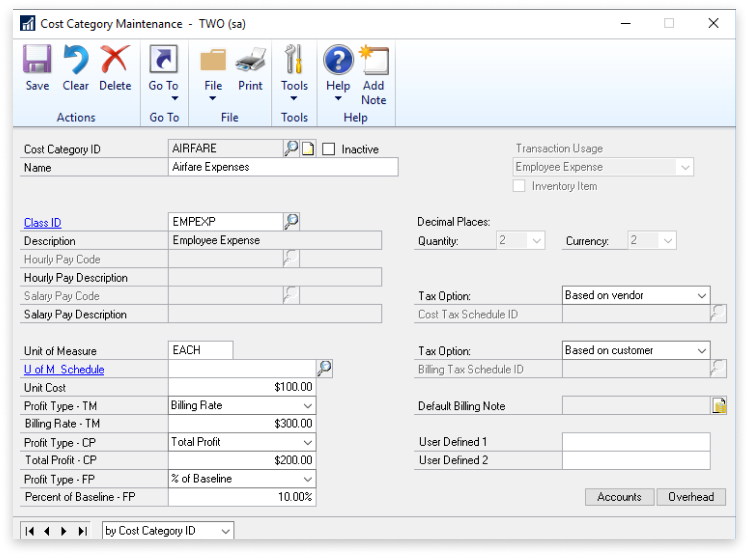Click the User Defined 2 field
Screen dimensions: 749x556
pyautogui.click(x=636, y=460)
